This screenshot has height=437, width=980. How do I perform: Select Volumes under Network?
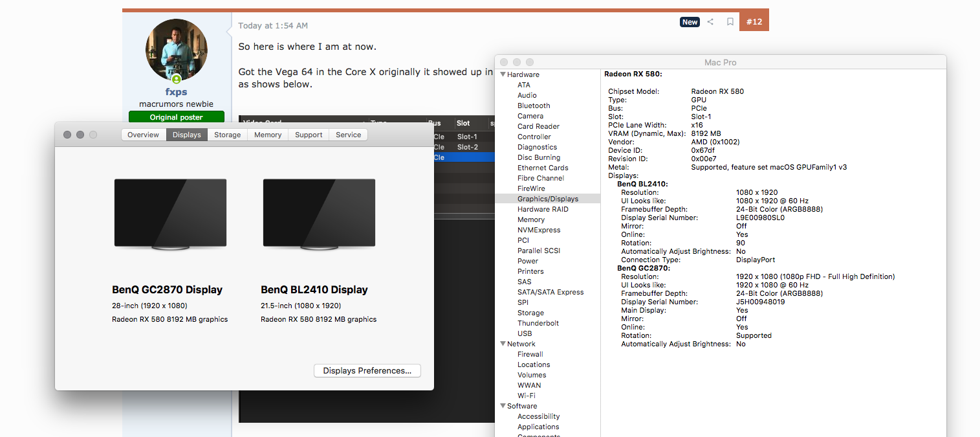(x=532, y=375)
